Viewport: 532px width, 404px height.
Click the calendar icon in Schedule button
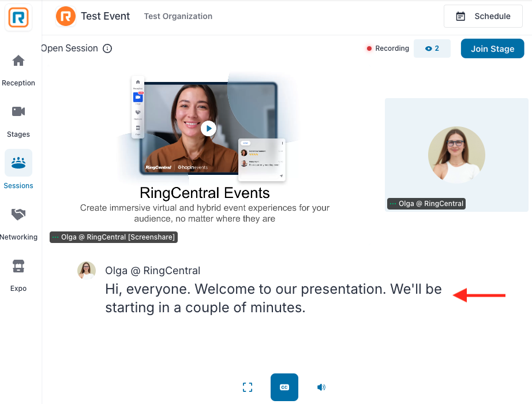point(460,16)
